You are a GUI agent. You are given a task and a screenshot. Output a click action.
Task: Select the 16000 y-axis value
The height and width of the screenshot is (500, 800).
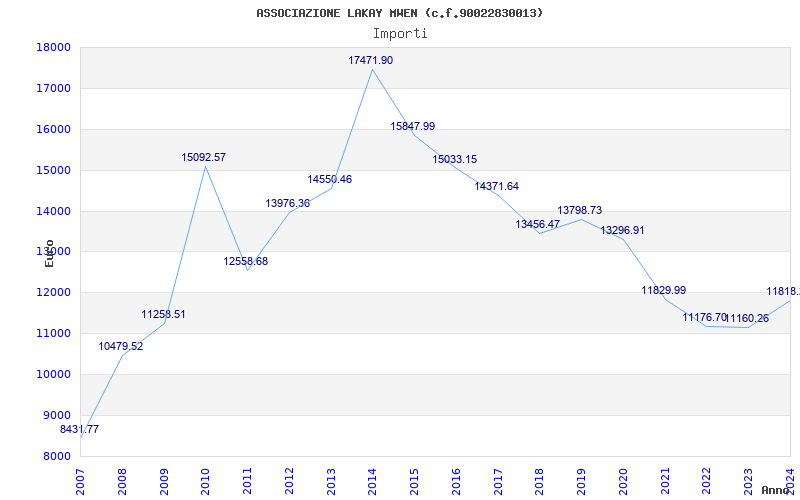pyautogui.click(x=53, y=129)
